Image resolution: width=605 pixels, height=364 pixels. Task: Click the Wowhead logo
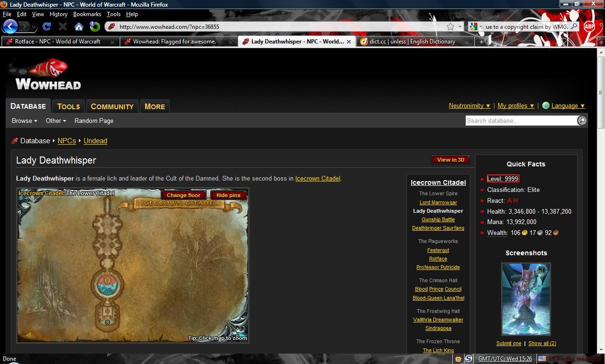(45, 74)
